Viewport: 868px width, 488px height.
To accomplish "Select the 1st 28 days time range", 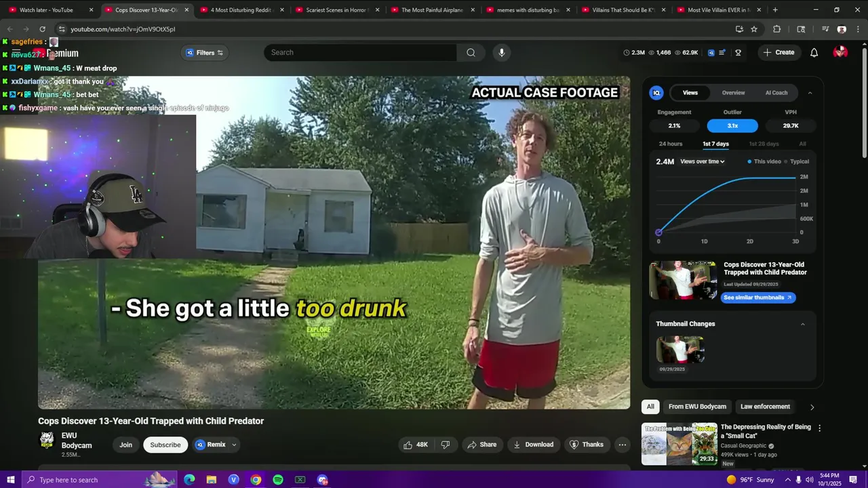I will click(764, 144).
